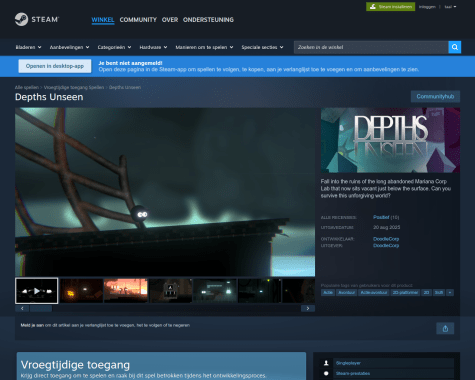Open the COMMUNITY menu
The height and width of the screenshot is (380, 475).
coord(138,20)
